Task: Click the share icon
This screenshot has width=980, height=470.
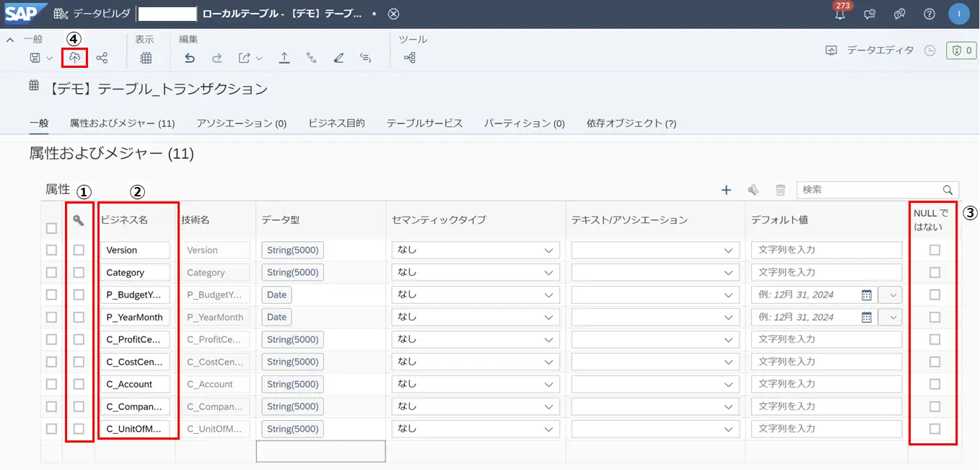Action: coord(102,58)
